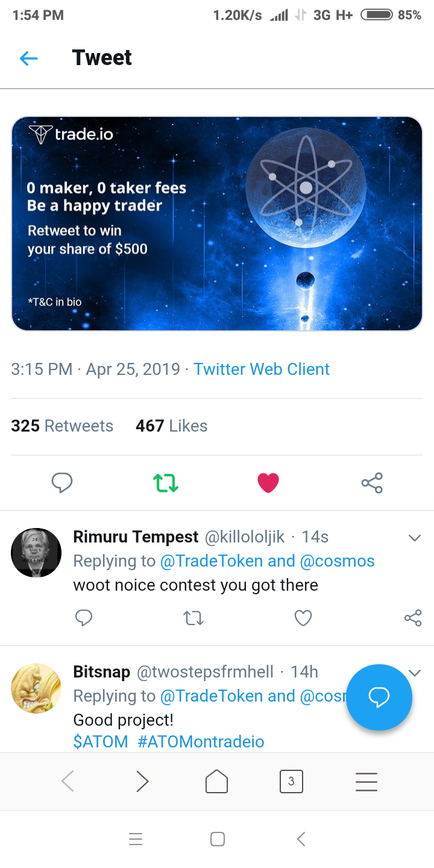Image resolution: width=434 pixels, height=868 pixels.
Task: Open the floating blue reply button
Action: 379,697
